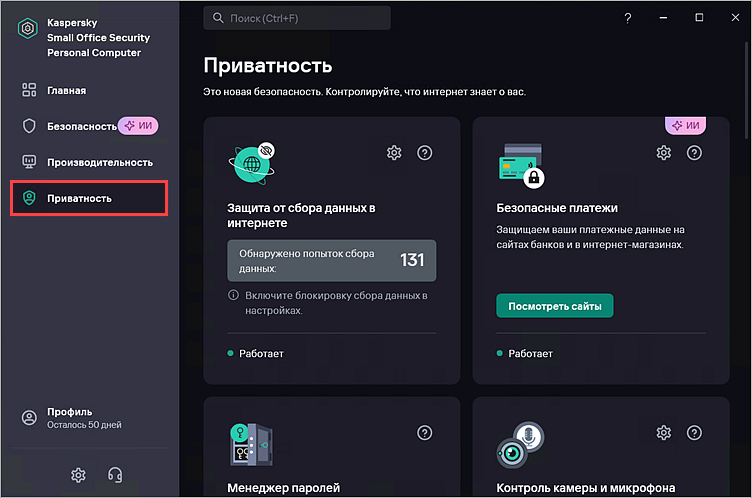Open help via title bar question mark
Image resolution: width=752 pixels, height=498 pixels.
[627, 18]
